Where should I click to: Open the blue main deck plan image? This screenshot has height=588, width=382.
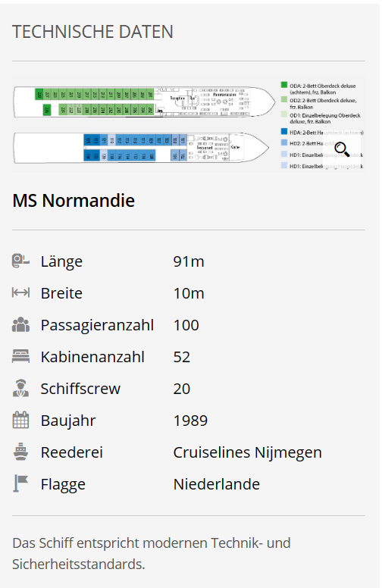[142, 148]
